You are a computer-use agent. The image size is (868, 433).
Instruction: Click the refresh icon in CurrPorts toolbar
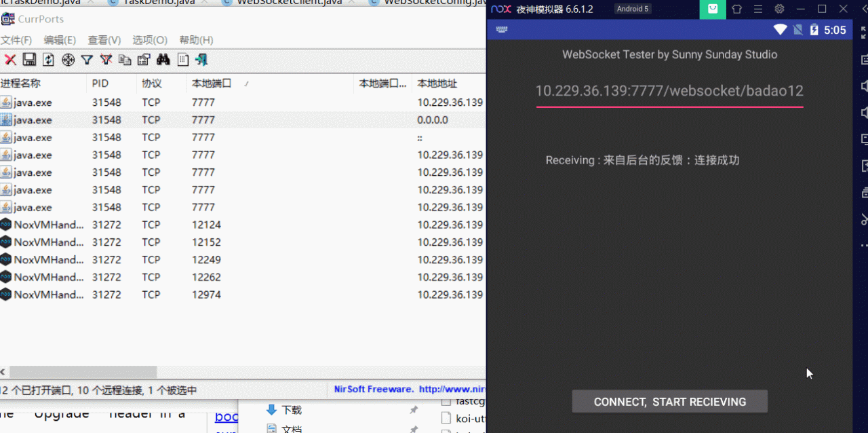point(48,60)
